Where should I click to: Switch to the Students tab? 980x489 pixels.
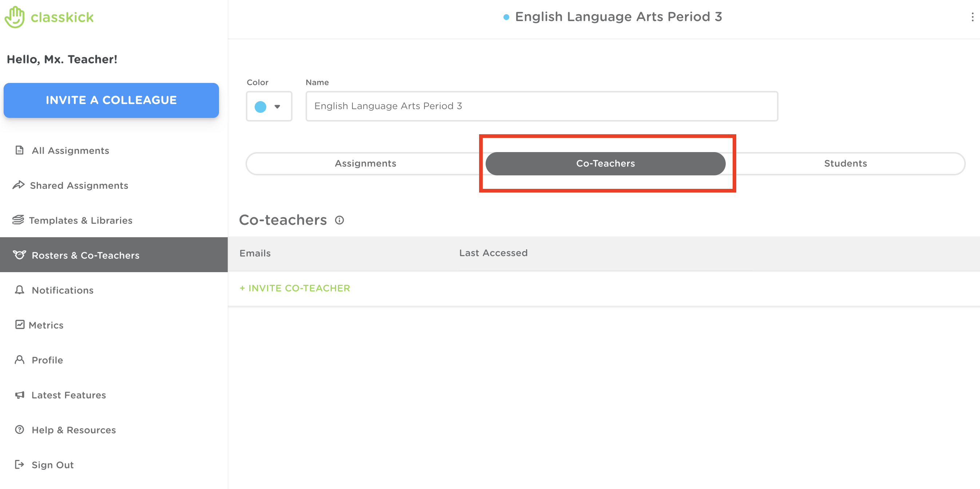point(845,163)
